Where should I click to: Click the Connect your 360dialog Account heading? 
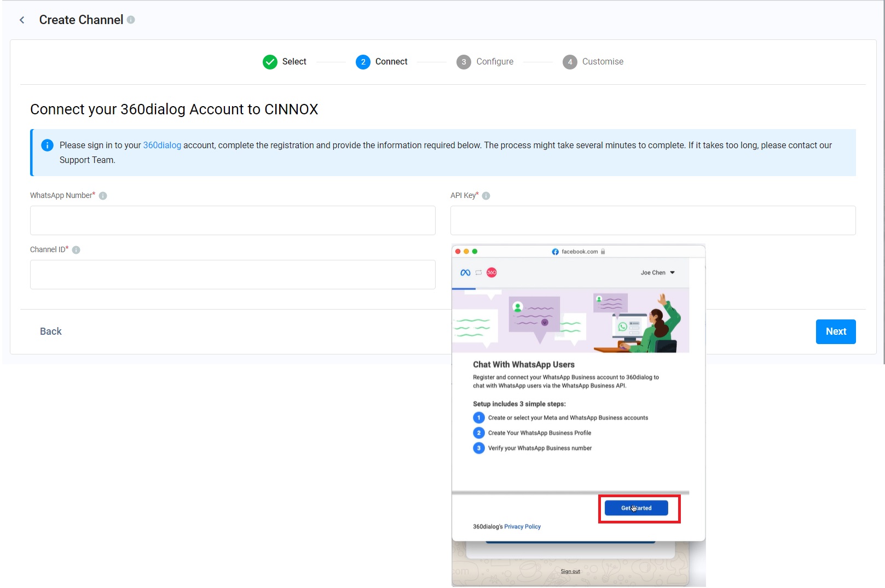(x=174, y=109)
